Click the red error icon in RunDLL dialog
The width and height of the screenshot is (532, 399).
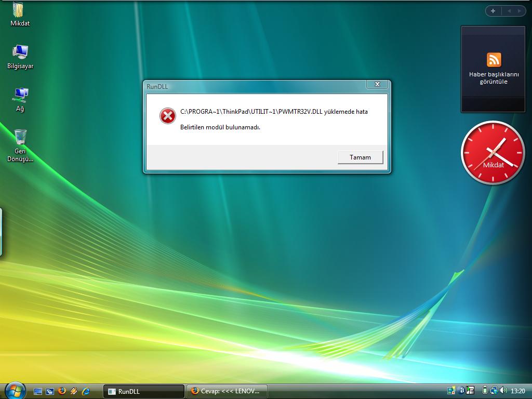point(168,116)
